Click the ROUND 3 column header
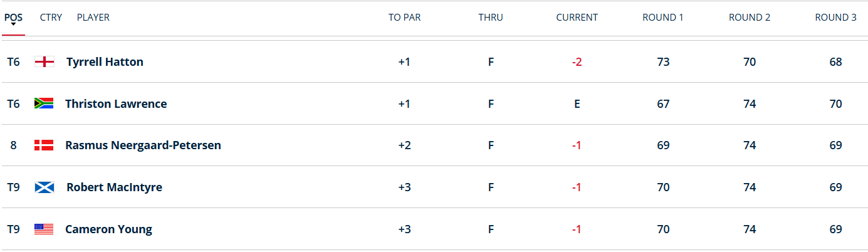This screenshot has width=868, height=252. [x=835, y=18]
